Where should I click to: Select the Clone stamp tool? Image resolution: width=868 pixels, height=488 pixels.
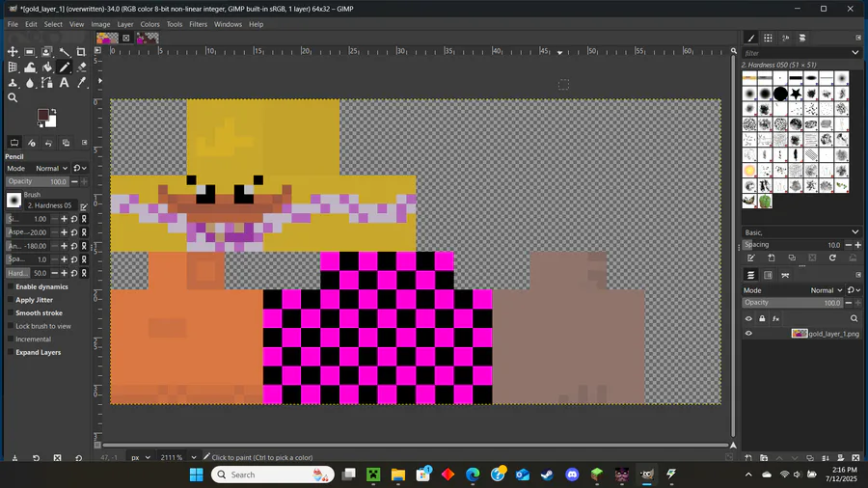point(13,82)
